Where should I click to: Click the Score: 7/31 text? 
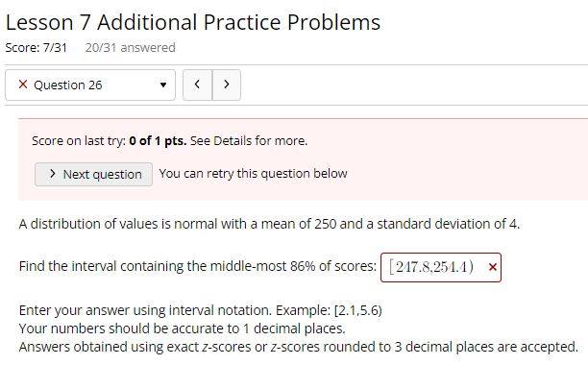(x=37, y=48)
